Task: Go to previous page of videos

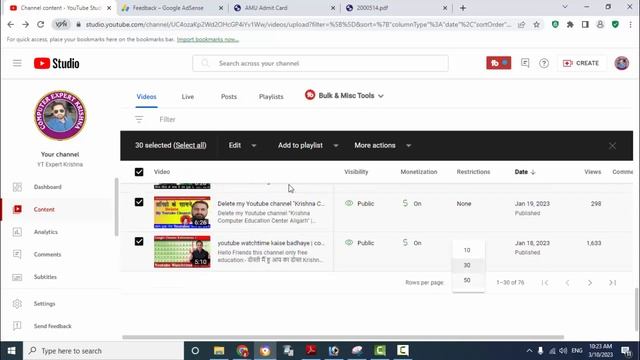Action: click(x=567, y=282)
